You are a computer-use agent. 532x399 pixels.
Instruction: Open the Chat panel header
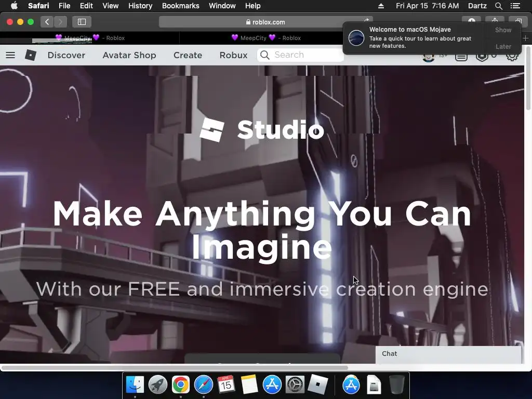click(448, 354)
